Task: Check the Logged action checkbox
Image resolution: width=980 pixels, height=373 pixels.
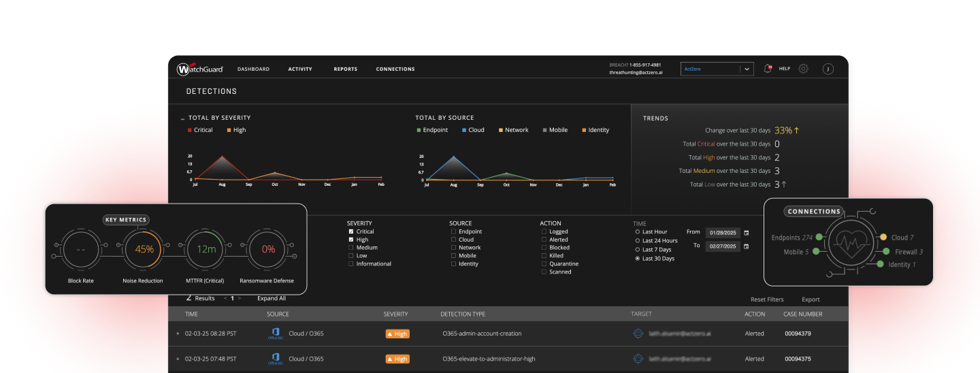Action: pyautogui.click(x=544, y=231)
